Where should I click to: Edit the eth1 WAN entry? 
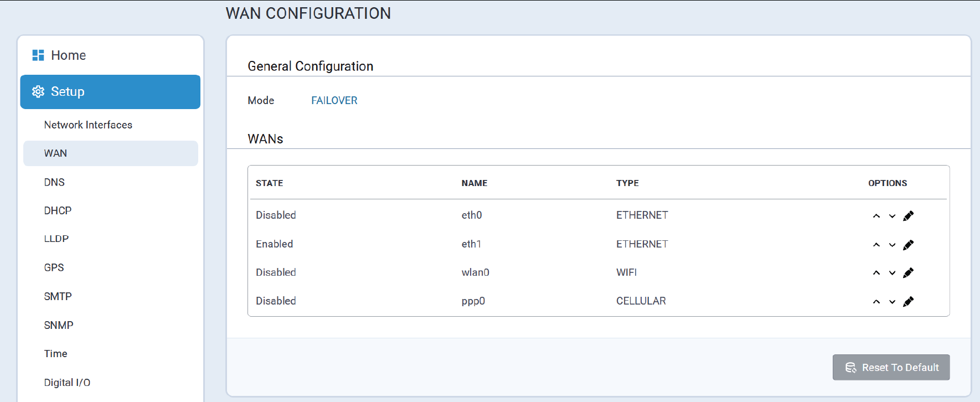(x=908, y=245)
